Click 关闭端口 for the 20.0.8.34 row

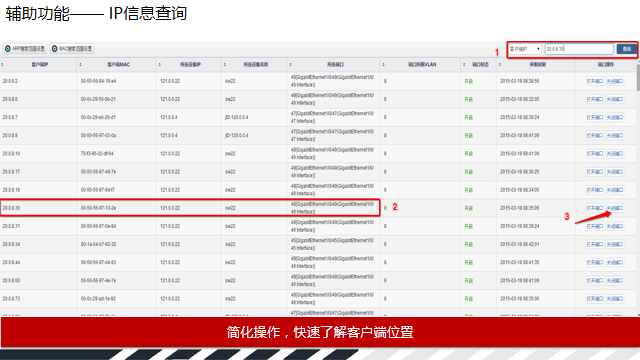tap(615, 244)
